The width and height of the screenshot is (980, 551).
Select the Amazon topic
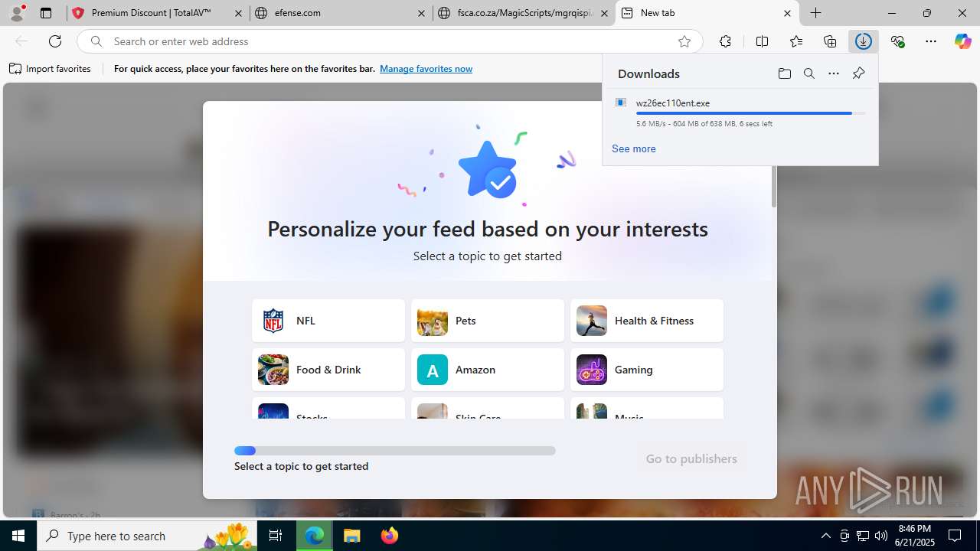tap(488, 370)
